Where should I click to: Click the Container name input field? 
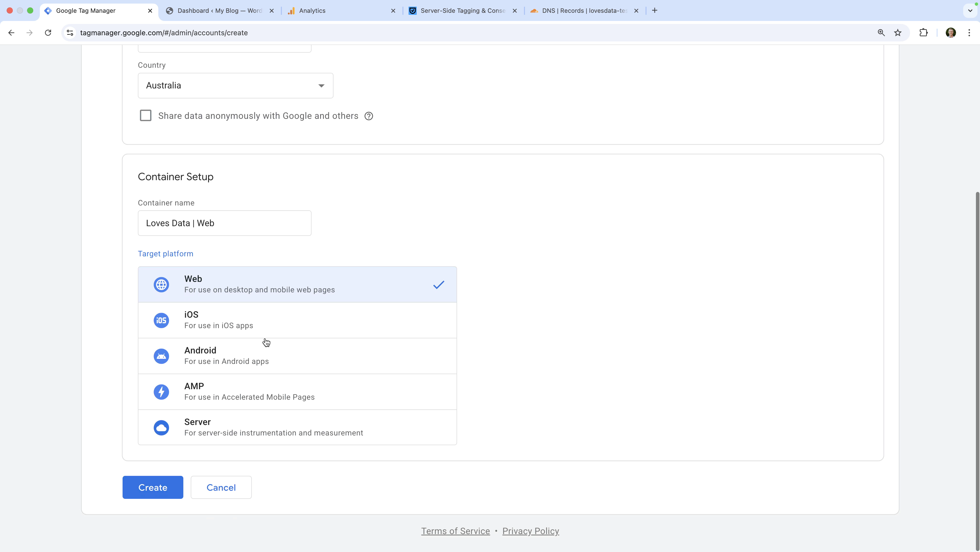224,223
